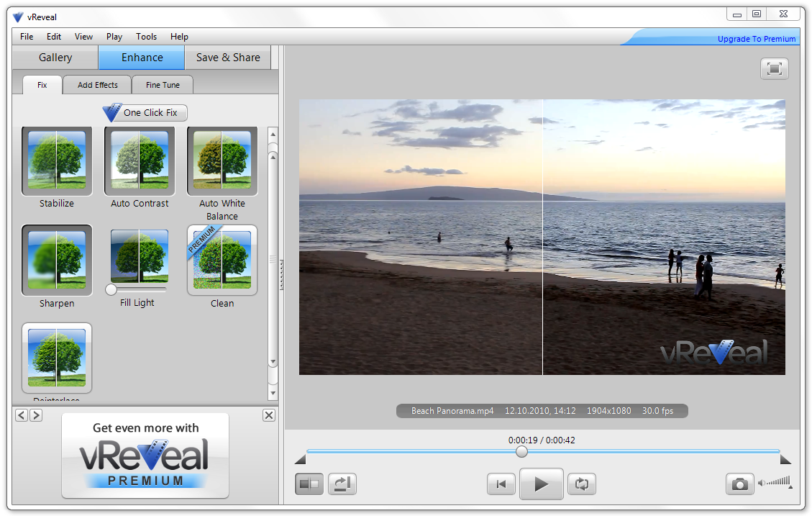Adjust the Fill Light slider handle
The width and height of the screenshot is (812, 516).
(111, 289)
